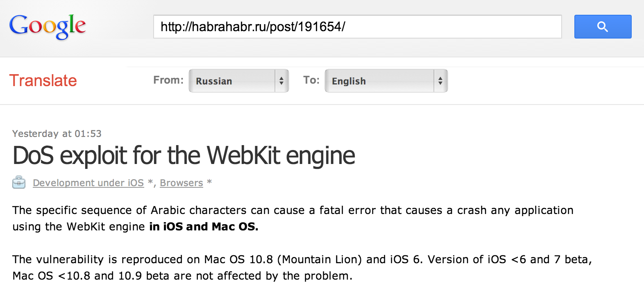Click the briefcase icon before the hub links

[x=19, y=182]
